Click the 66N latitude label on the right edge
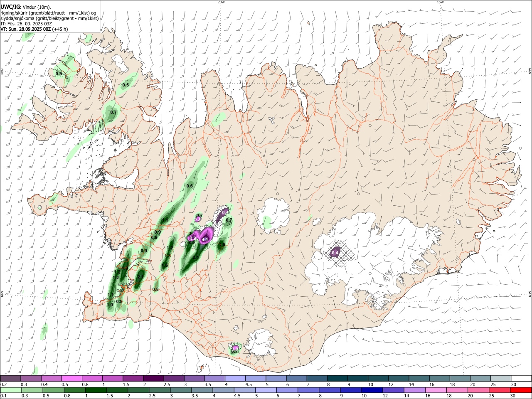The height and width of the screenshot is (399, 532). point(530,71)
